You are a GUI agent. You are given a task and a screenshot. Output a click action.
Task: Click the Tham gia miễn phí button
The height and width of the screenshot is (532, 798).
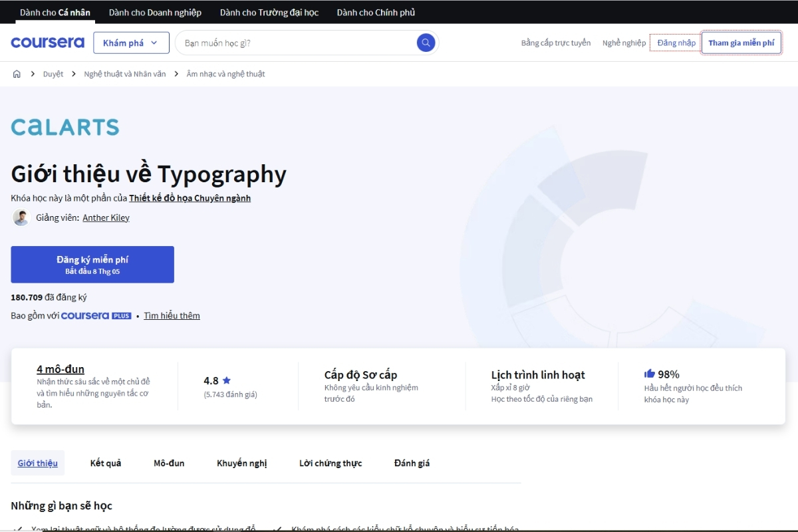(x=741, y=42)
